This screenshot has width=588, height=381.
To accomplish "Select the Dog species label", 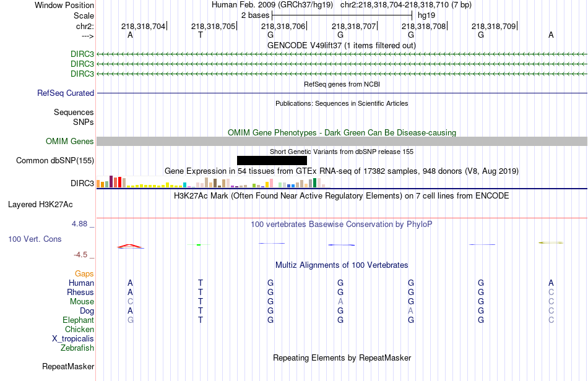I will click(87, 310).
